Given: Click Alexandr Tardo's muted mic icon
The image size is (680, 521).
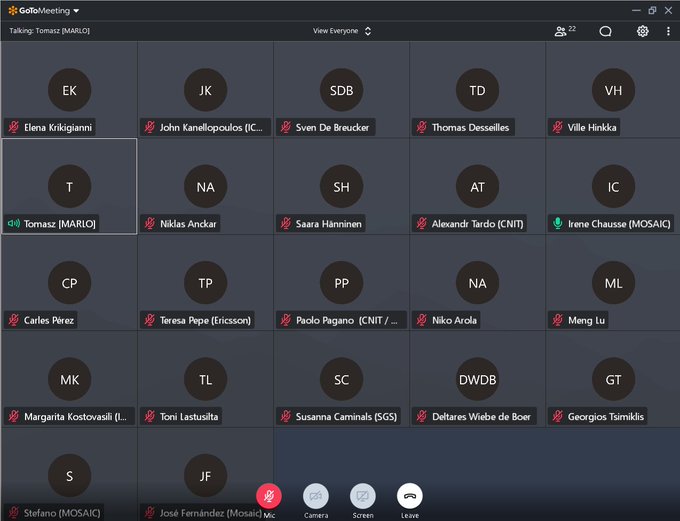Looking at the screenshot, I should (x=422, y=223).
